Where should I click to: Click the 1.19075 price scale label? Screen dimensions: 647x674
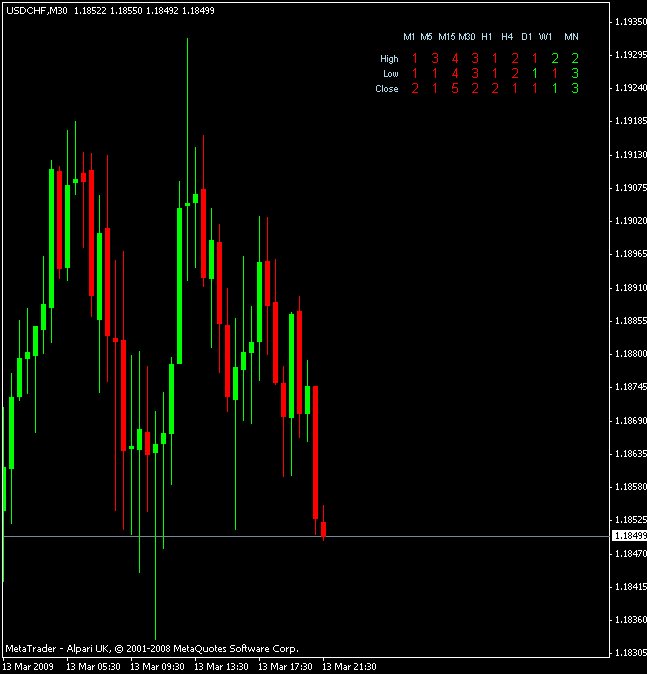(631, 187)
